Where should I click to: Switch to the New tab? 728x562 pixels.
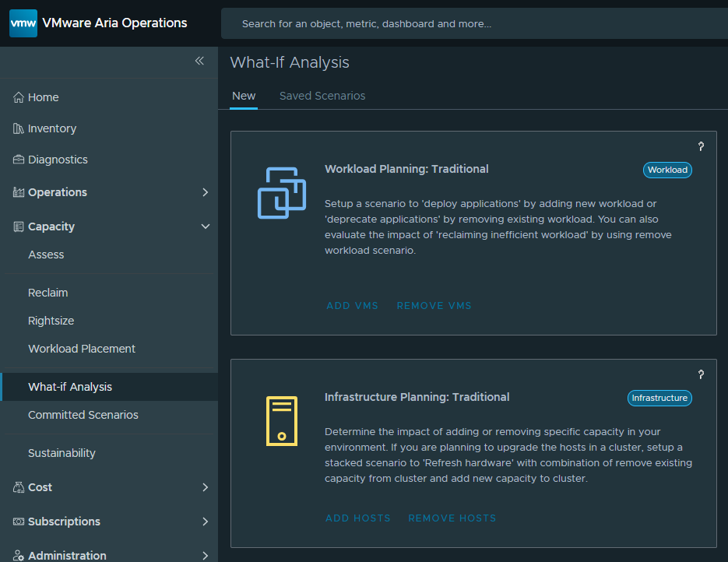coord(244,96)
